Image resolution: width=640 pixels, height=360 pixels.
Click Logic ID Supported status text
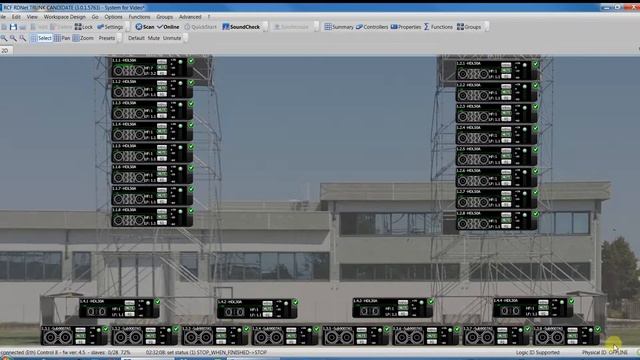538,352
